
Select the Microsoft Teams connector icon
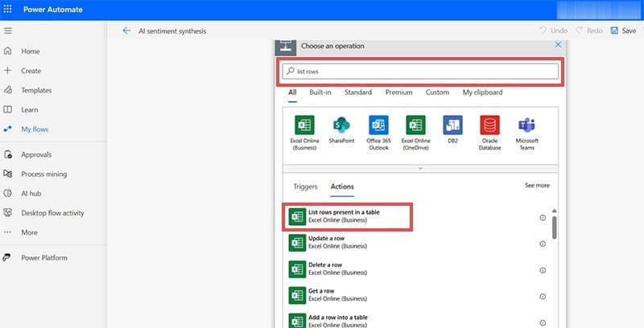526,125
